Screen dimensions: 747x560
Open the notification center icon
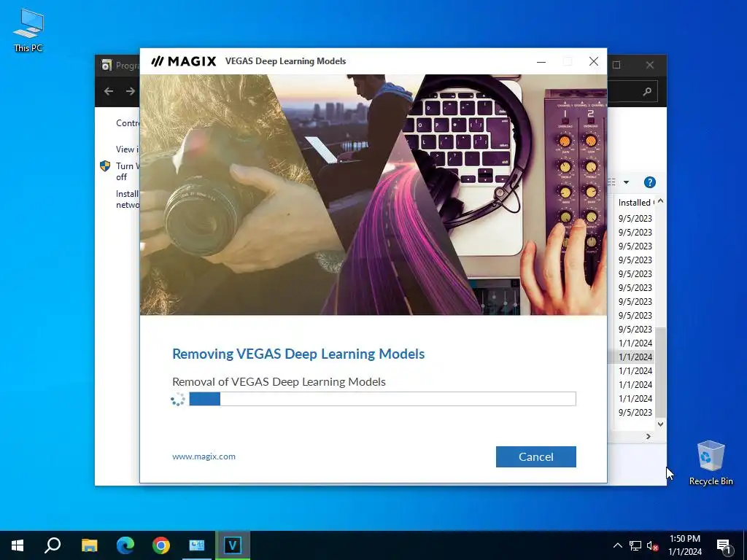point(723,545)
